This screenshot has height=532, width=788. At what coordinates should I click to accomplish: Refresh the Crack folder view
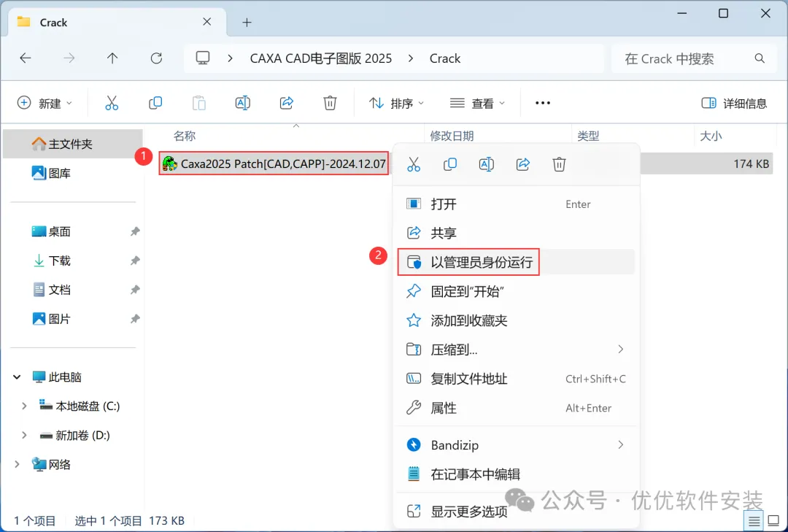pyautogui.click(x=156, y=58)
